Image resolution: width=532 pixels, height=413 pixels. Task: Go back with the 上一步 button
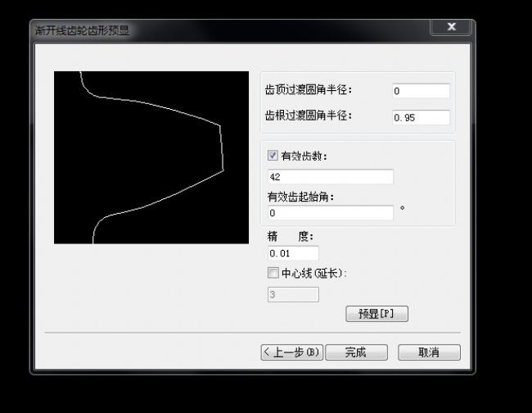[291, 352]
